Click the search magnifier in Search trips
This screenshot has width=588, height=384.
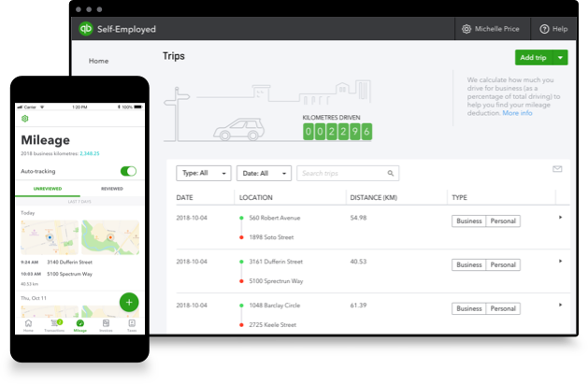click(x=391, y=173)
